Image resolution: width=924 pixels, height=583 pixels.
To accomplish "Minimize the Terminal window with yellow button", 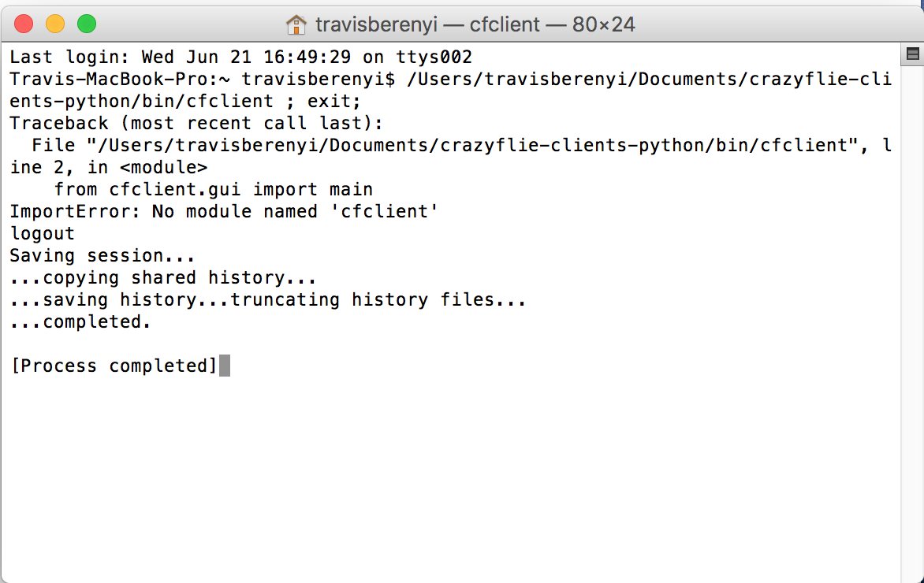I will [x=55, y=24].
